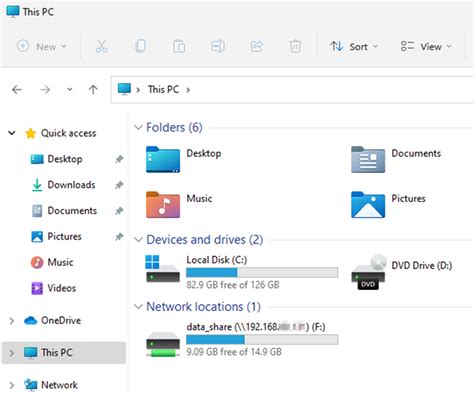Open the Sort options menu
Screen dimensions: 474x394
point(354,46)
